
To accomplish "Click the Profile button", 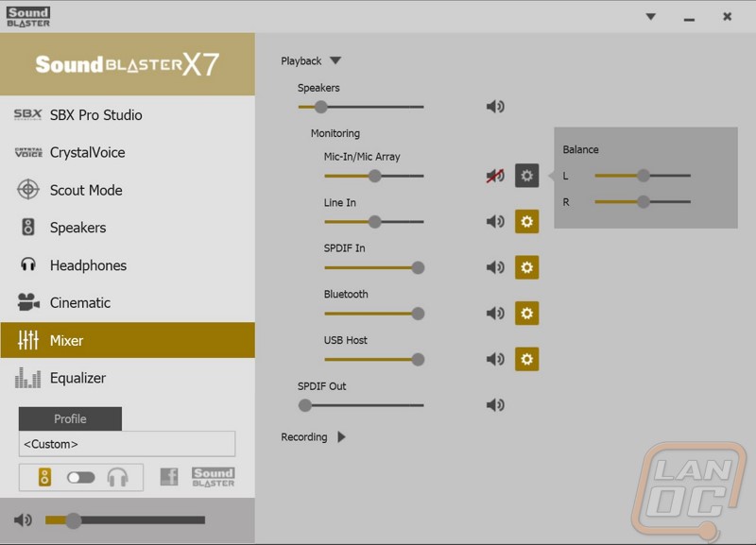I will (x=70, y=418).
